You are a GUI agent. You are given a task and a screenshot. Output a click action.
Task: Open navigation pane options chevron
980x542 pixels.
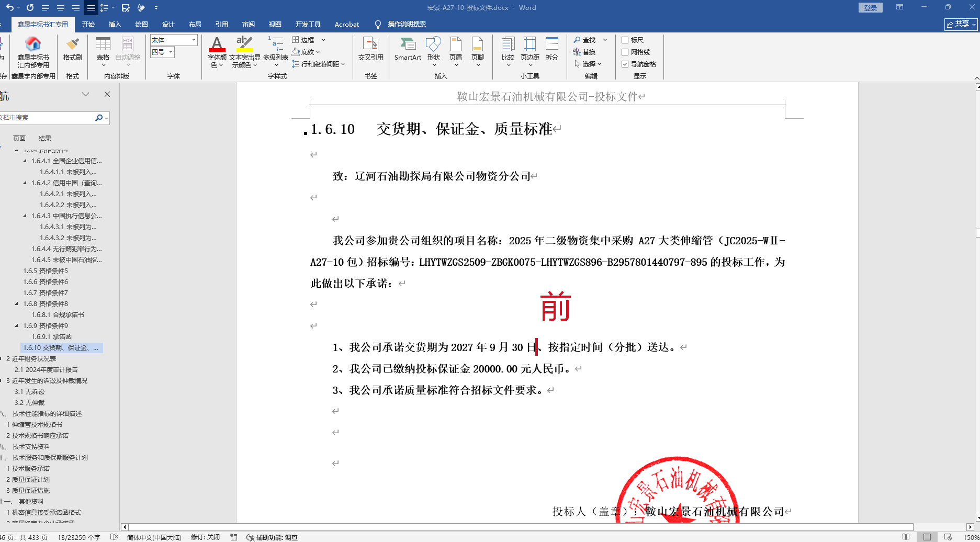pos(85,94)
